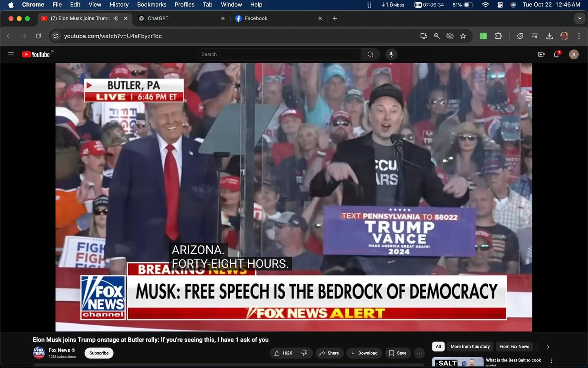Viewport: 588px width, 368px height.
Task: Click the address bar URL
Action: 113,36
